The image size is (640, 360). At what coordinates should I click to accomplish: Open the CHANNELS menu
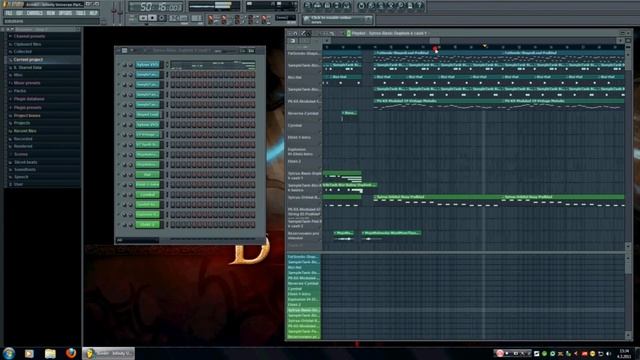click(x=34, y=13)
